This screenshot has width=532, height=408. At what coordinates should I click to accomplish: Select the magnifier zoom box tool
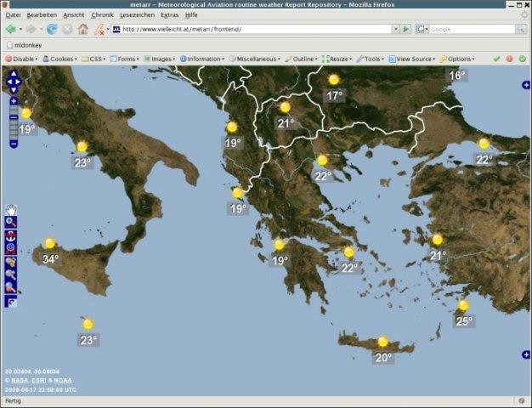tap(11, 222)
